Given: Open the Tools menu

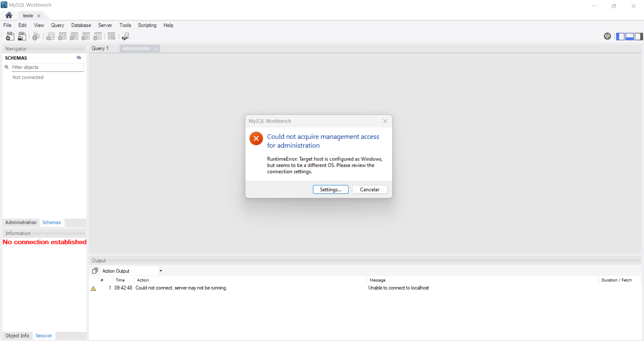Looking at the screenshot, I should [125, 25].
